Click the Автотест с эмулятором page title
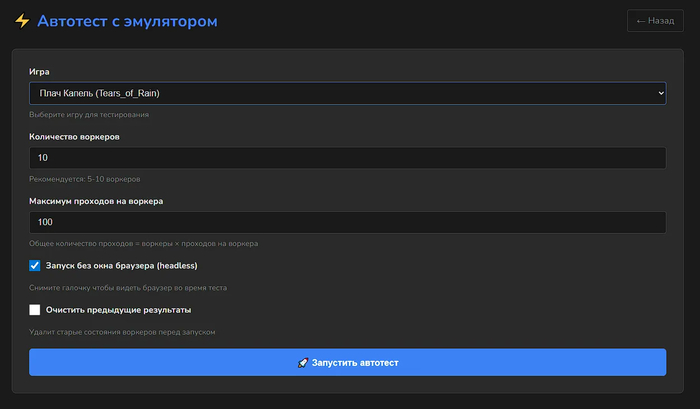The image size is (700, 409). coord(126,21)
